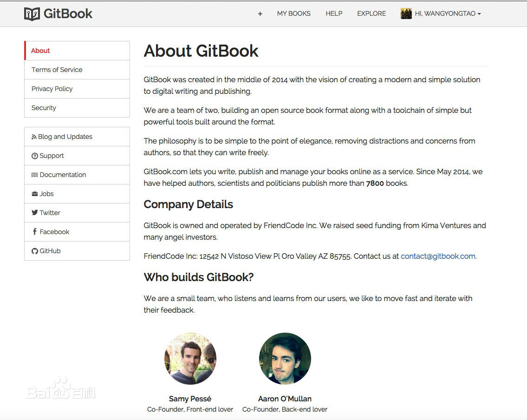Click the book icon beside Documentation
527x420 pixels.
(x=35, y=175)
